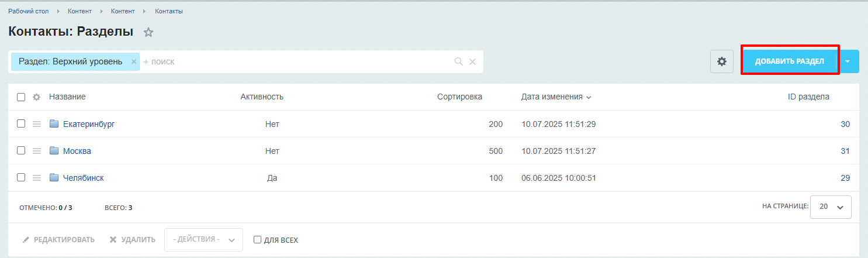Screen dimensions: 868x258
Task: Expand the arrow next to Добавить раздел
Action: [x=848, y=61]
